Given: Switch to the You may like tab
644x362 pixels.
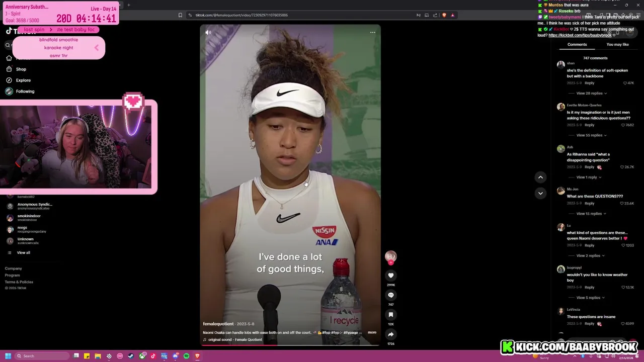Looking at the screenshot, I should [x=617, y=44].
